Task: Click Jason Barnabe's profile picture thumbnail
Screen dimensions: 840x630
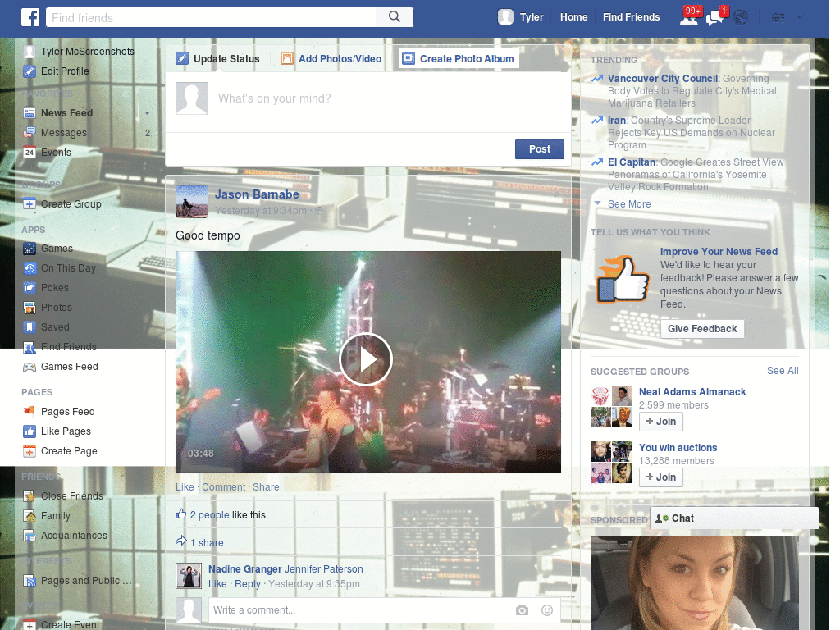Action: (192, 202)
